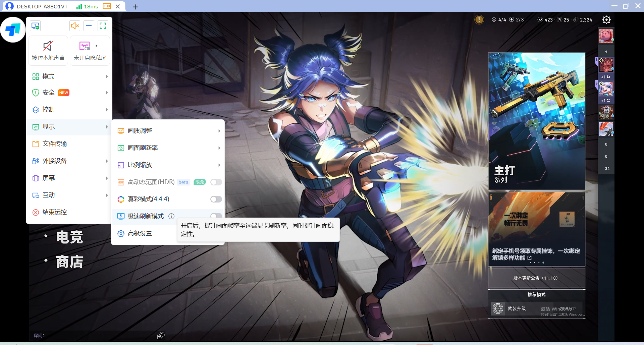Select the 显示 menu item
644x345 pixels.
click(x=70, y=127)
